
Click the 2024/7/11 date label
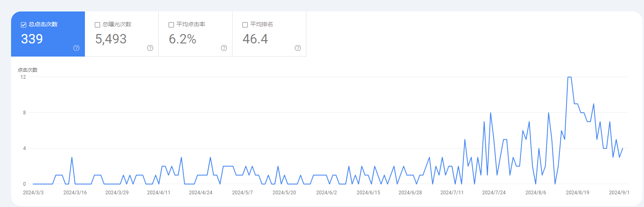click(452, 193)
